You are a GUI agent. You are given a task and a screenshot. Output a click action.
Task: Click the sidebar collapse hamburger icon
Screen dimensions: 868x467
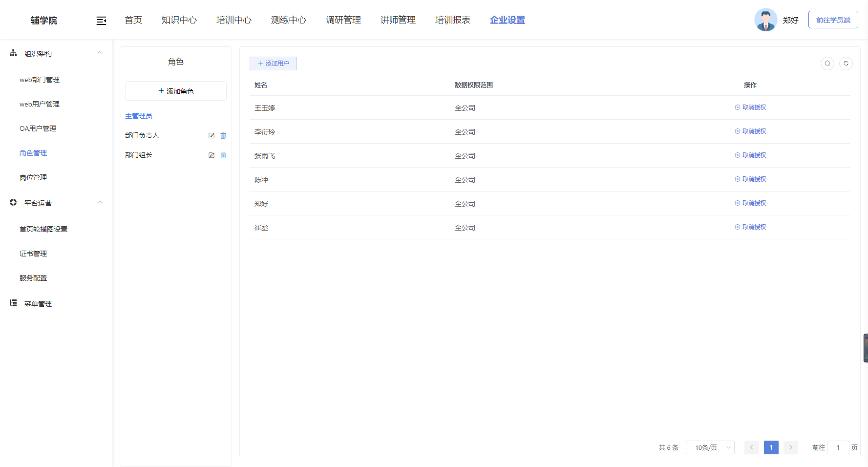click(x=101, y=21)
